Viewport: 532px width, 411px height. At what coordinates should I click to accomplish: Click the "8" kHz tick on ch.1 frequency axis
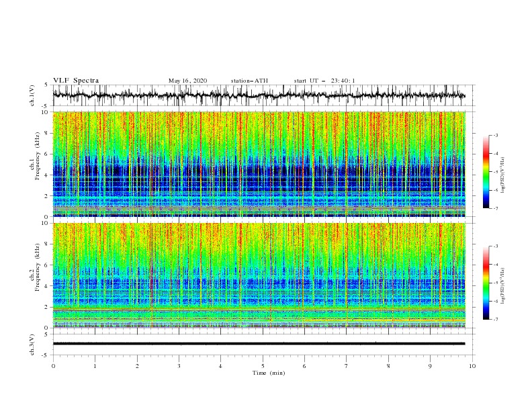click(48, 133)
